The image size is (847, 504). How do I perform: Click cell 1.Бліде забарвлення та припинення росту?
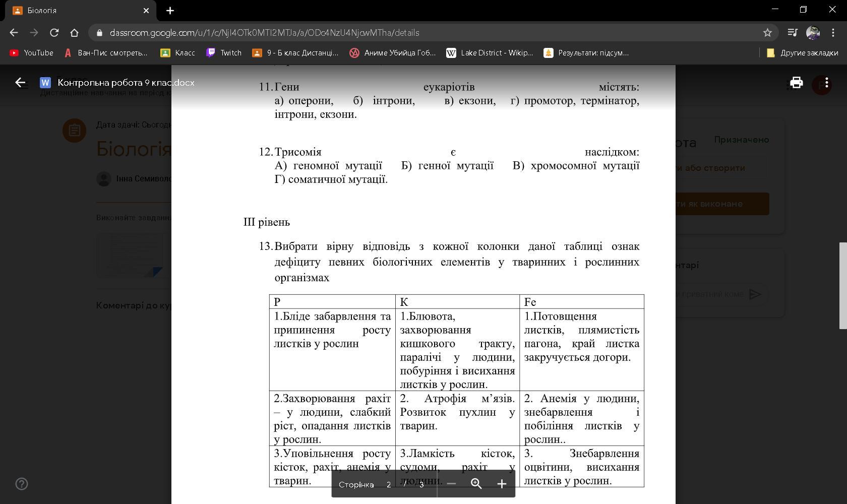(x=332, y=349)
